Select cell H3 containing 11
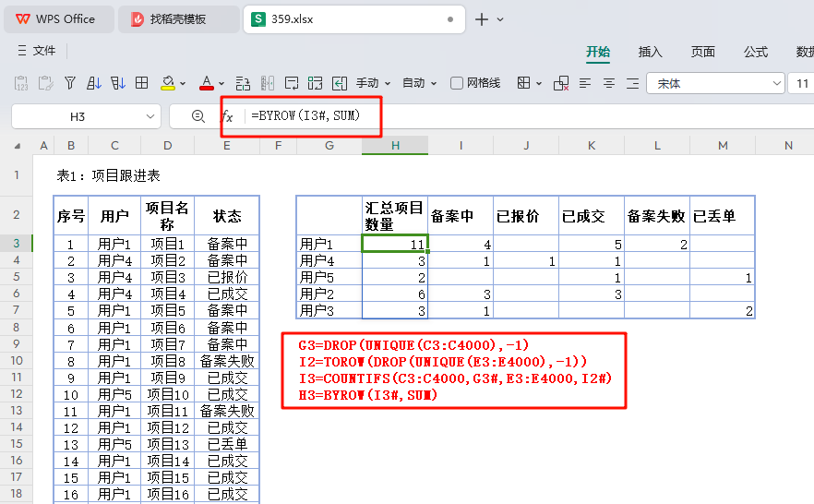Image resolution: width=814 pixels, height=504 pixels. pos(395,244)
